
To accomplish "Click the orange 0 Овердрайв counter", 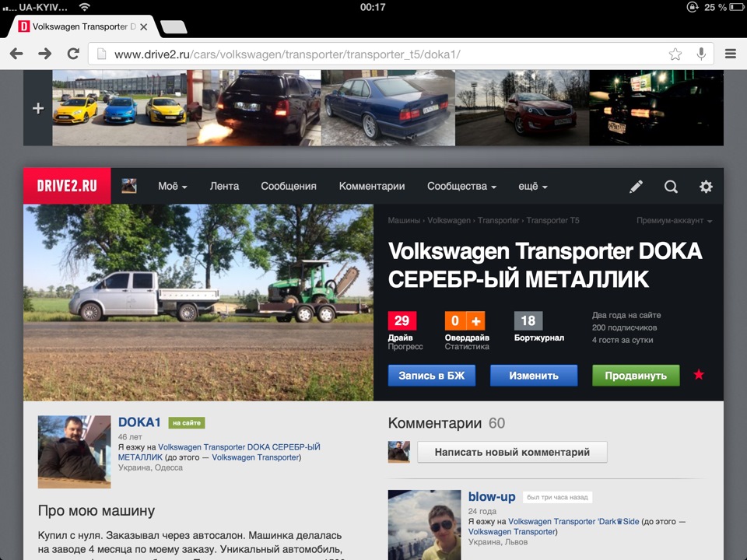I will pyautogui.click(x=455, y=320).
